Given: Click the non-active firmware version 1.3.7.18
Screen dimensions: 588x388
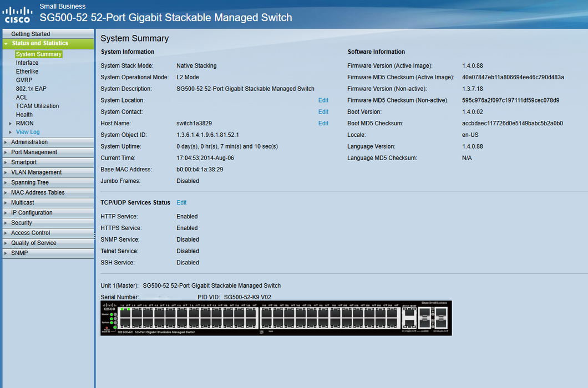Looking at the screenshot, I should click(x=473, y=89).
